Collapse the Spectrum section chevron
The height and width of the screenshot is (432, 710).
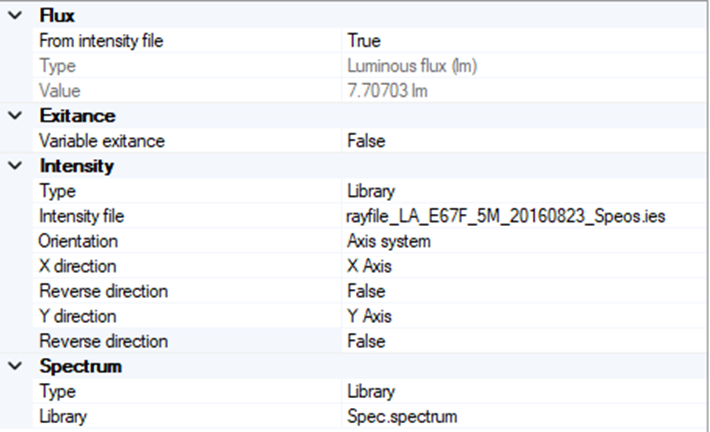click(x=13, y=366)
